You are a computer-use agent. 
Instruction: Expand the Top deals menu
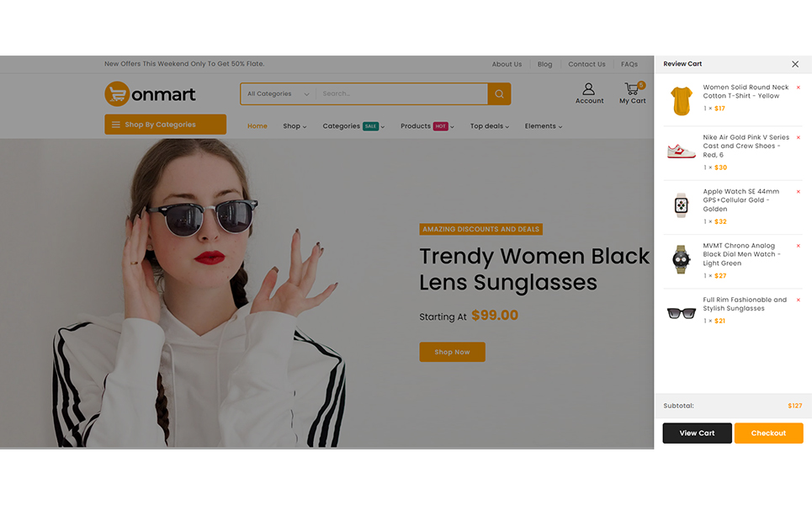(x=490, y=126)
